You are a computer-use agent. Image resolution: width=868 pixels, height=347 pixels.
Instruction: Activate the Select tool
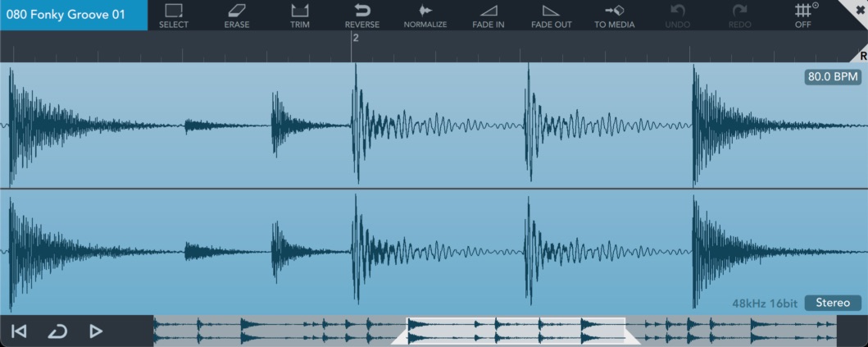pos(174,16)
